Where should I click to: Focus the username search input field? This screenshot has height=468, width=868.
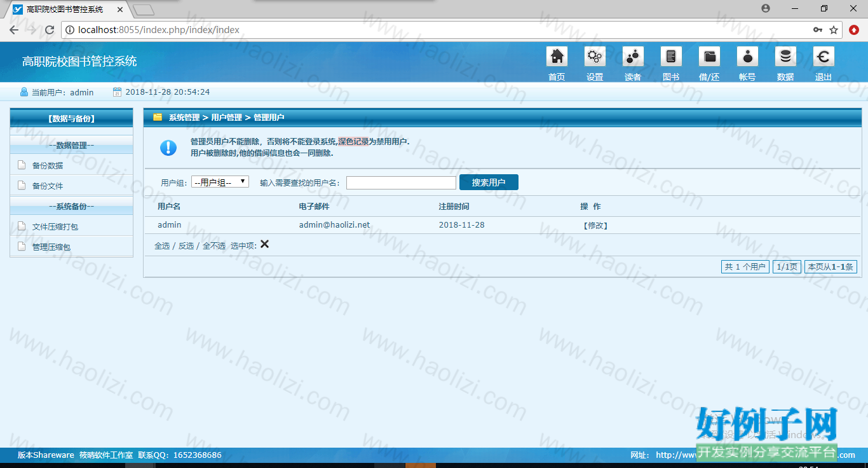[401, 182]
